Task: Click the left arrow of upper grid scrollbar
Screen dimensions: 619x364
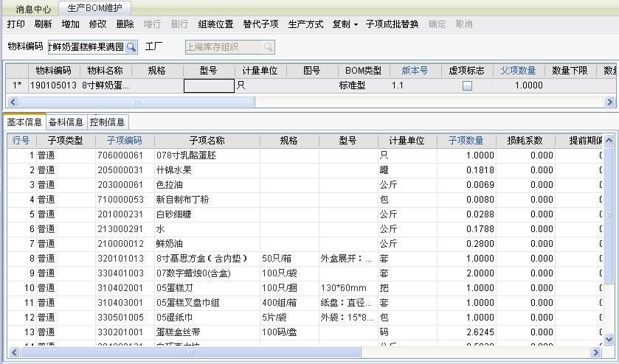Action: click(11, 102)
